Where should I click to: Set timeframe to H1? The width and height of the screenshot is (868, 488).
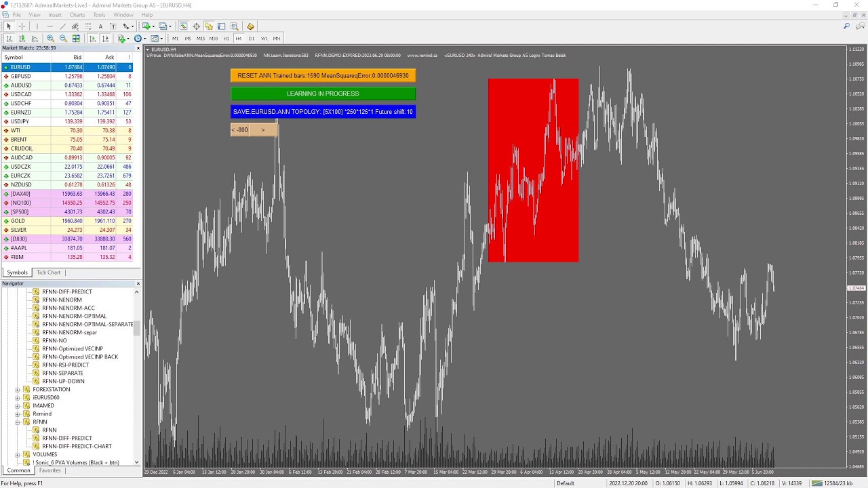coord(226,39)
